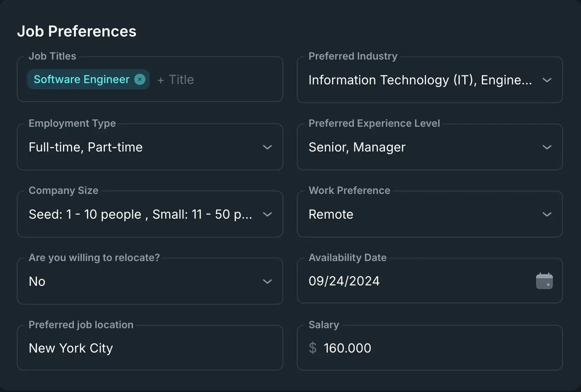This screenshot has width=581, height=392.
Task: Open the Work Preference dropdown showing Remote
Action: pos(429,214)
